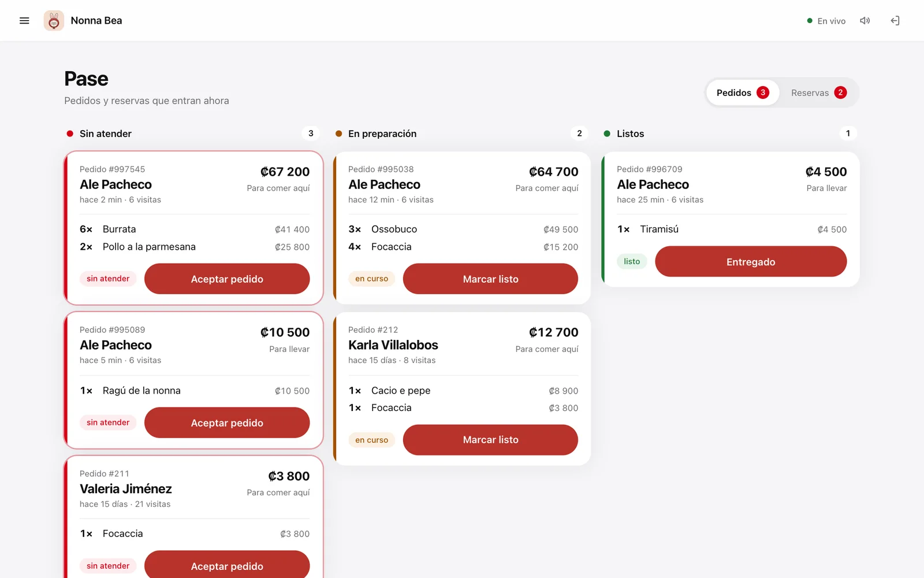The width and height of the screenshot is (924, 578).
Task: Switch to the Pedidos tab
Action: pos(743,92)
